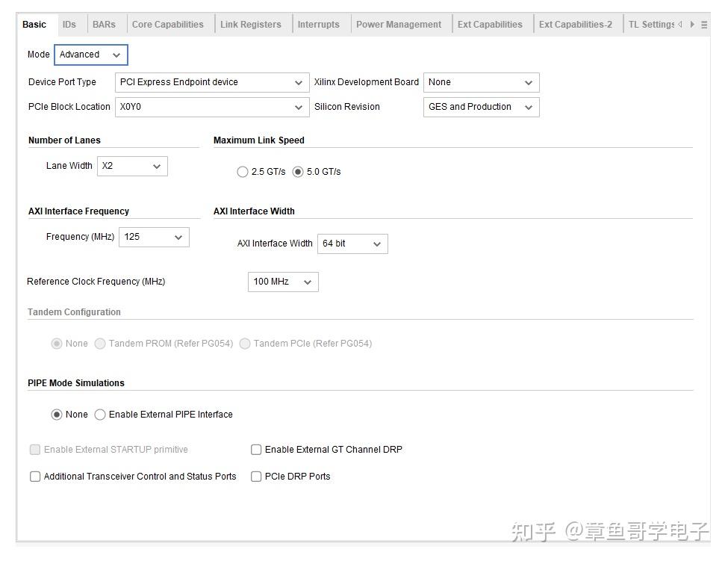Select Enable External PIPE Interface
The height and width of the screenshot is (561, 728).
(101, 415)
